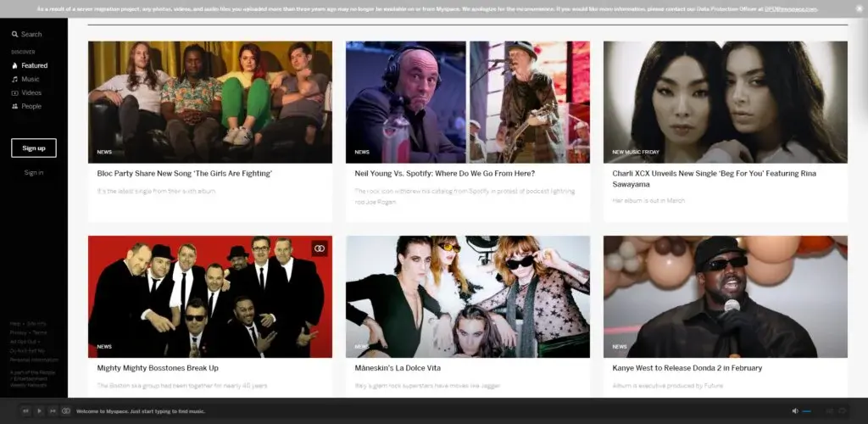The height and width of the screenshot is (424, 868).
Task: Click the Search text field in sidebar
Action: point(31,34)
